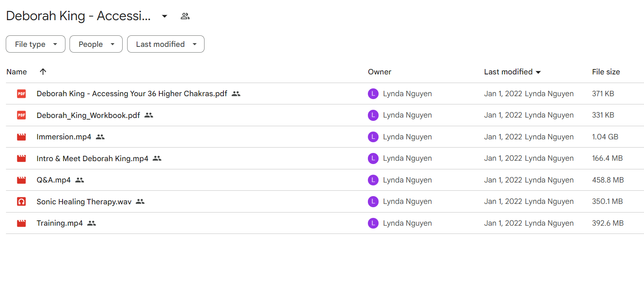Click the PDF icon beside Deborah_King_Workbook.pdf
Viewport: 644px width, 296px height.
[21, 116]
